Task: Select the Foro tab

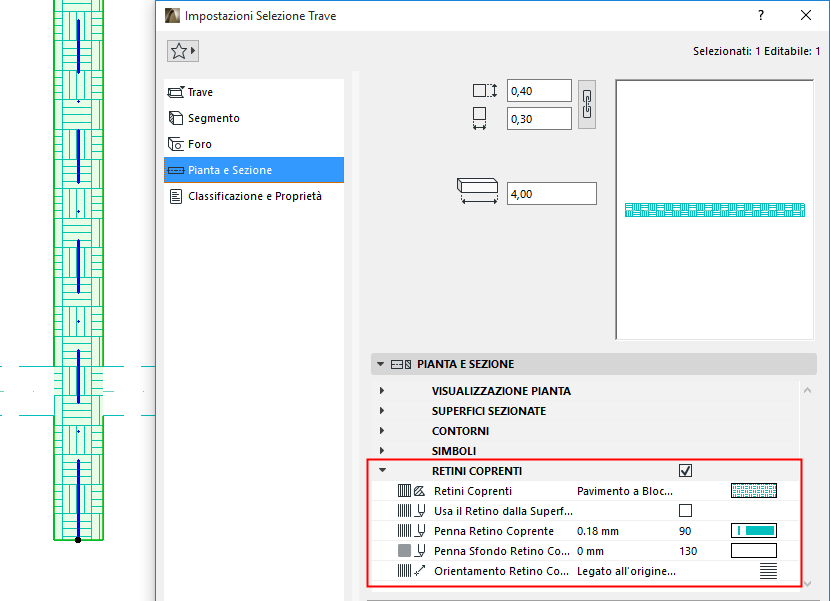Action: (x=254, y=144)
